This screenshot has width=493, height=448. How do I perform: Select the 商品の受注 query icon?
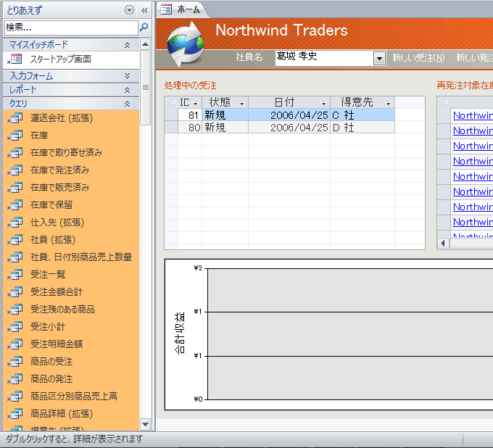point(15,362)
